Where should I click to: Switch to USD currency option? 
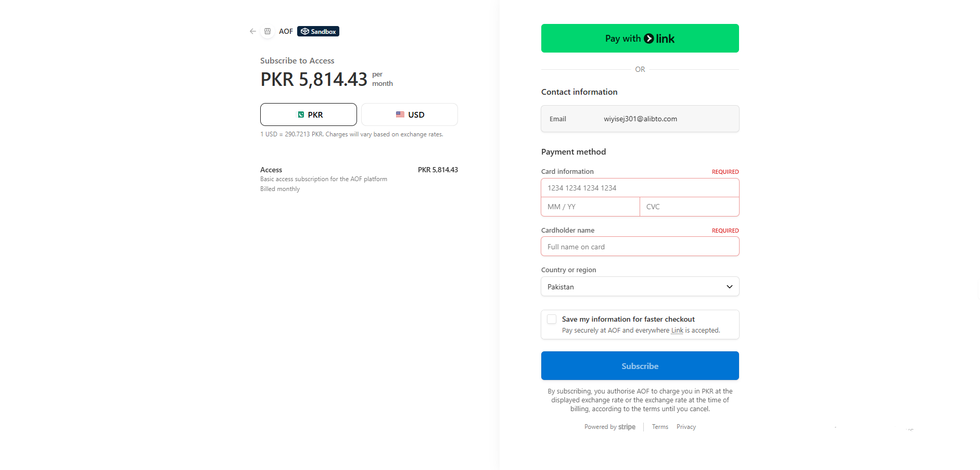409,115
